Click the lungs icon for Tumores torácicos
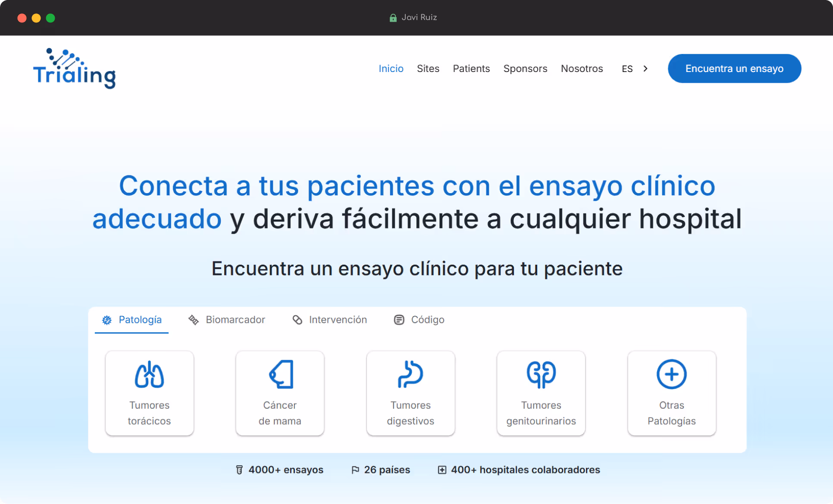Image resolution: width=833 pixels, height=504 pixels. (x=149, y=374)
